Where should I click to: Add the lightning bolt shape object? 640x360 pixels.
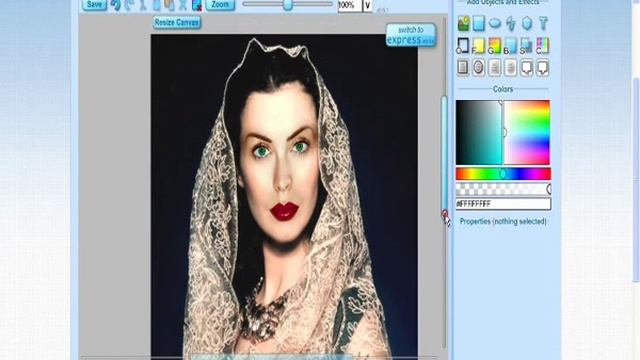[511, 23]
